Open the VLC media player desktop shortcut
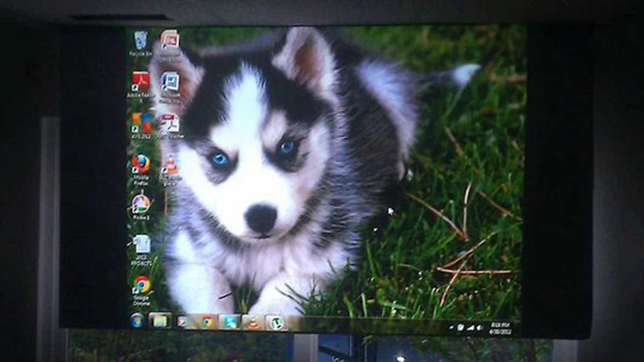 click(171, 164)
